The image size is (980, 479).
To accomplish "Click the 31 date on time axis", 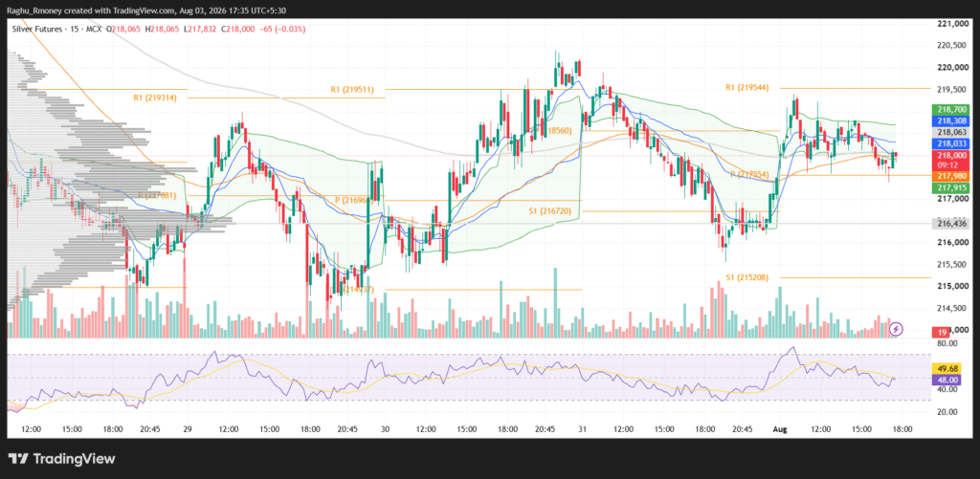I will coord(583,429).
